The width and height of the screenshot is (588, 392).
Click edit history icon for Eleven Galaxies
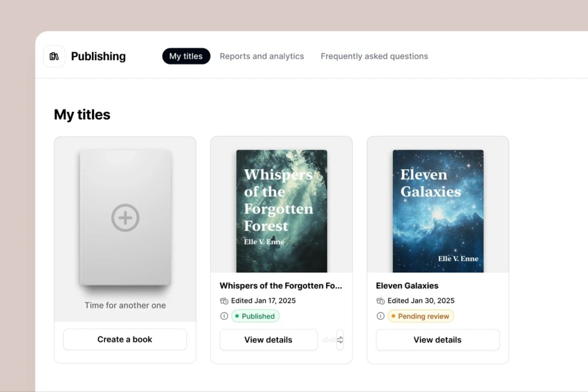coord(380,301)
